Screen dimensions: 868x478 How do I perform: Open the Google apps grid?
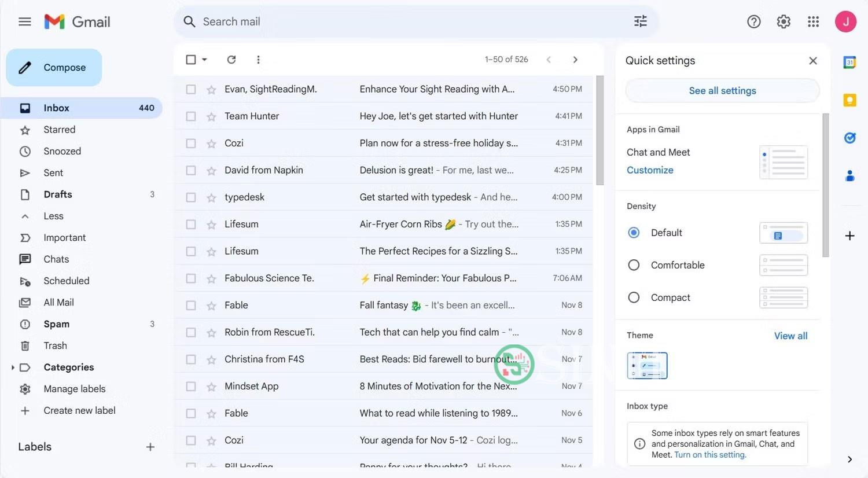coord(813,22)
